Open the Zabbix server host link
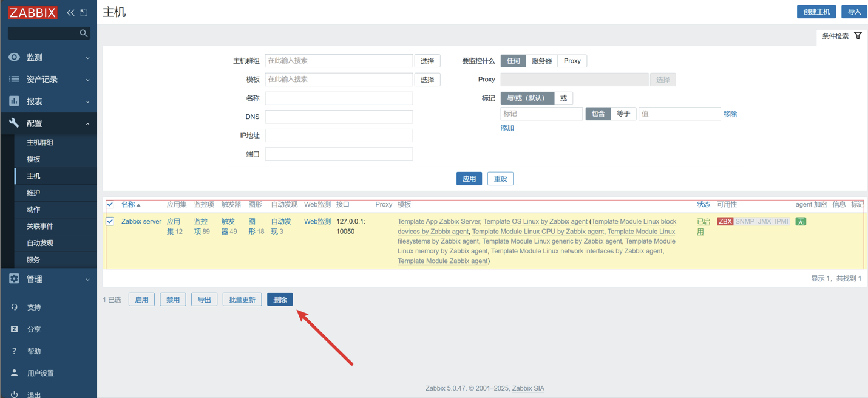This screenshot has height=398, width=868. (x=141, y=221)
